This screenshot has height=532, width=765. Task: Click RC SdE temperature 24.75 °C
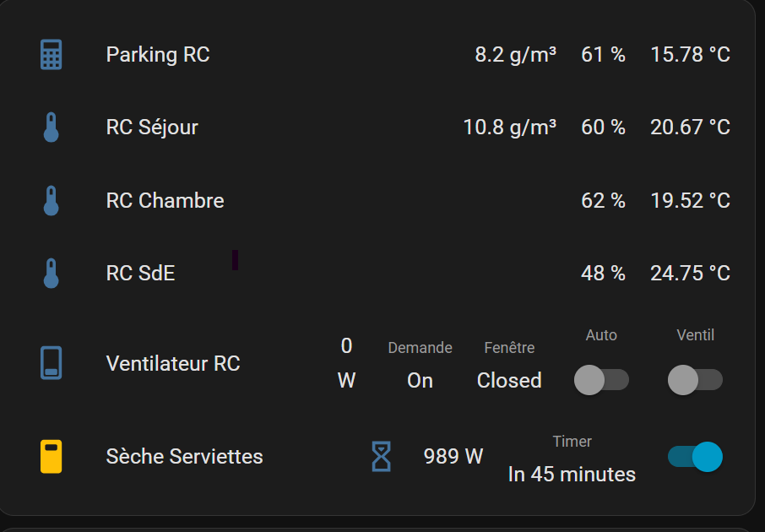[690, 274]
